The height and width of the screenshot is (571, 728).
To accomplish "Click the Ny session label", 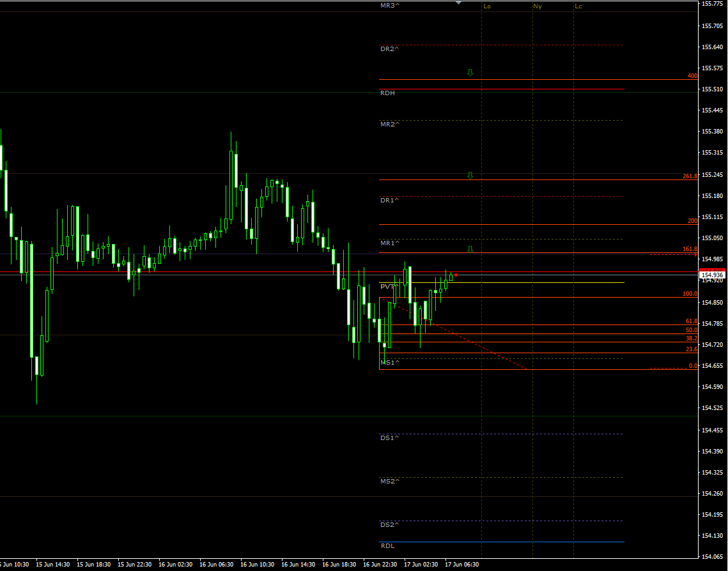I will (538, 6).
